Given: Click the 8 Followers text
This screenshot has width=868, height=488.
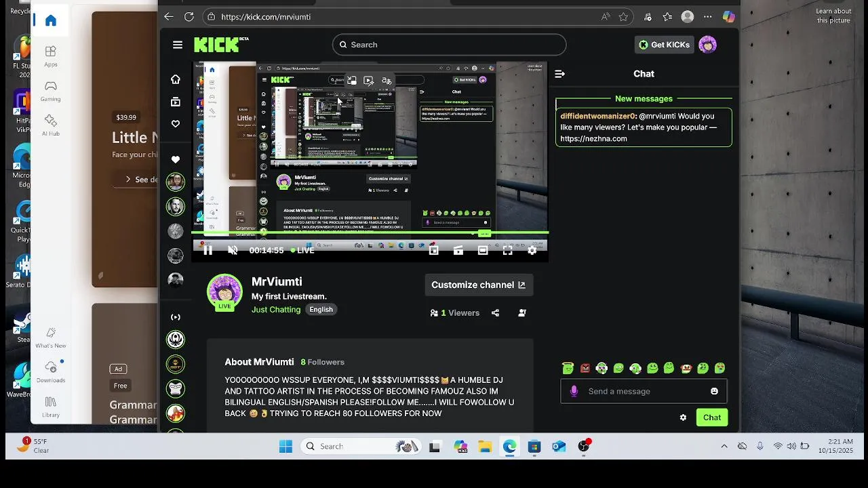Looking at the screenshot, I should pos(323,362).
